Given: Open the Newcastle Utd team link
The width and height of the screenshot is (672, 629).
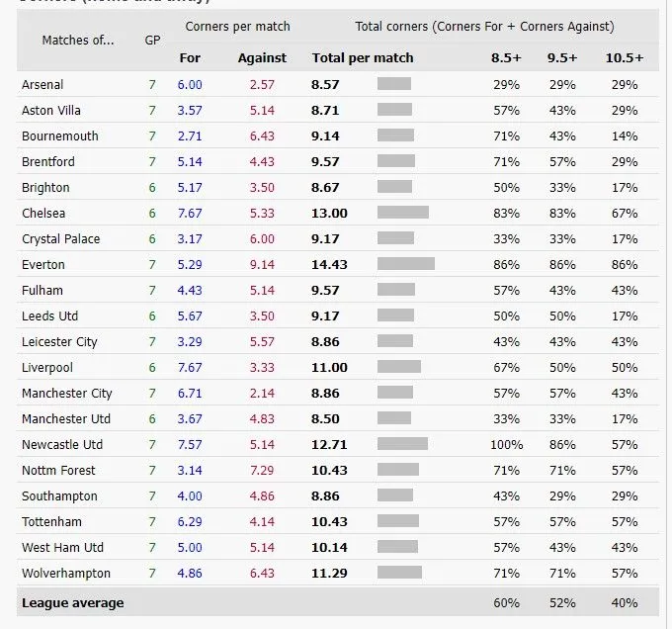Looking at the screenshot, I should coord(62,445).
